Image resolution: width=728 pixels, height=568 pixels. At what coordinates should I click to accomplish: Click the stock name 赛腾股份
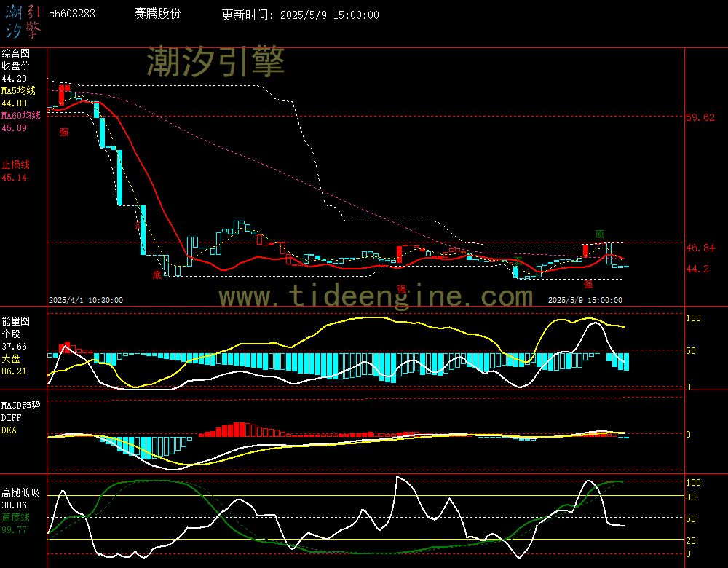pos(157,13)
